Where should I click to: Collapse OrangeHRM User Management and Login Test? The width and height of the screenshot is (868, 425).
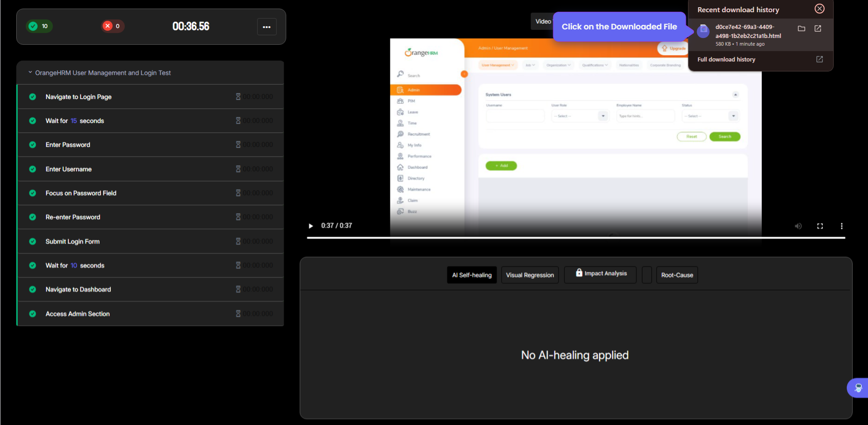30,72
